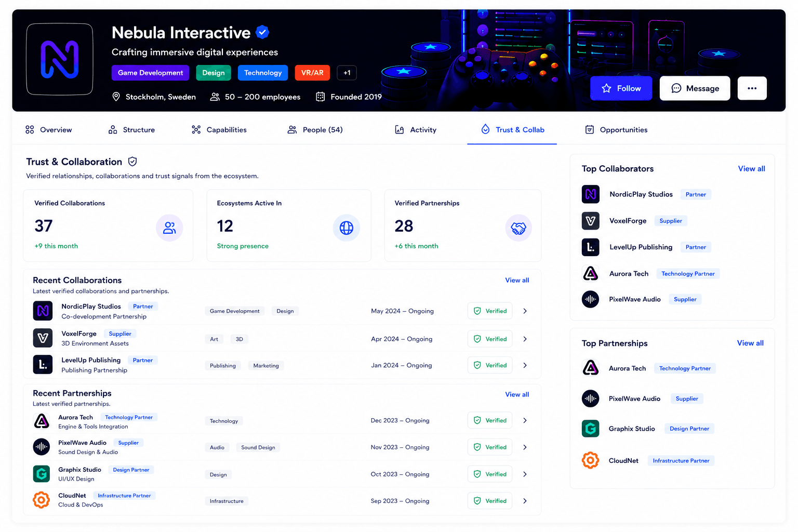The width and height of the screenshot is (798, 532).
Task: Click CloudNet logo in Recent Partnerships
Action: 42,500
